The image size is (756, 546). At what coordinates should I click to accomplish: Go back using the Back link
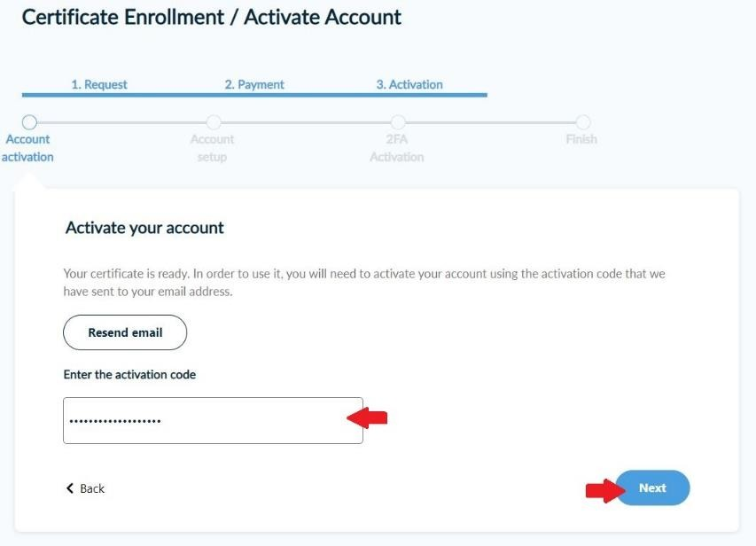[x=86, y=488]
